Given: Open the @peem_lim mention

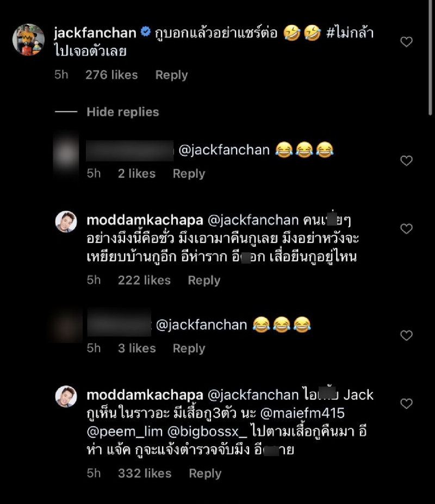Looking at the screenshot, I should pos(116,430).
